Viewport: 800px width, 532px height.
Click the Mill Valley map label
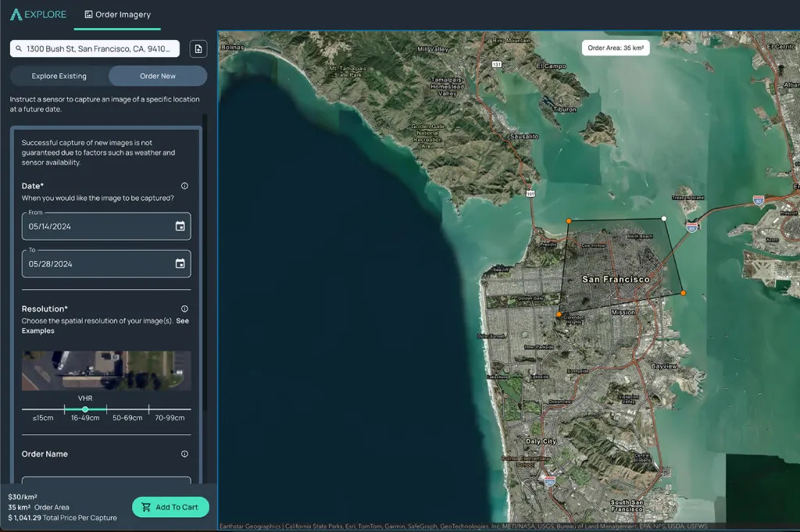point(433,49)
